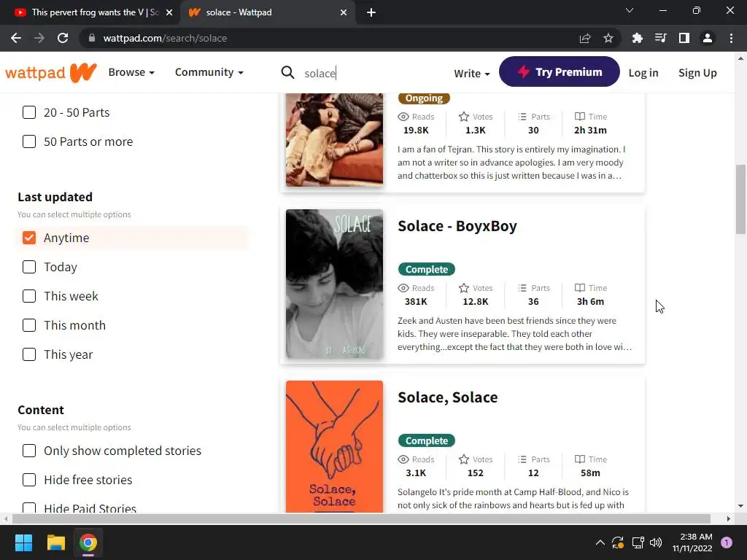The height and width of the screenshot is (560, 747).
Task: Click the Ongoing badge on the top story
Action: pyautogui.click(x=424, y=98)
